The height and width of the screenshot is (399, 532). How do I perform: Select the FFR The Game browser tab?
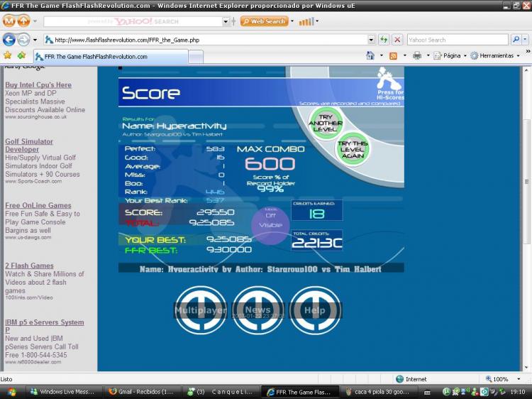(111, 57)
